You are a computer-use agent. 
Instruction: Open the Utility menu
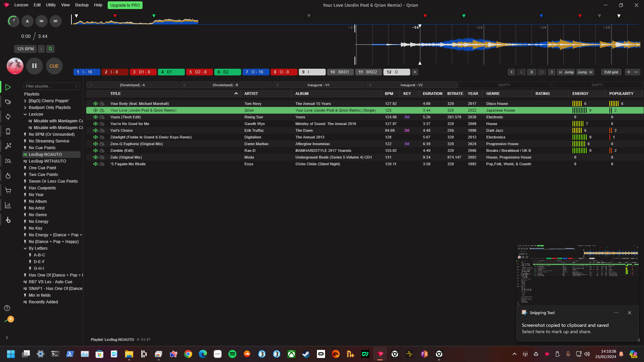pos(51,5)
